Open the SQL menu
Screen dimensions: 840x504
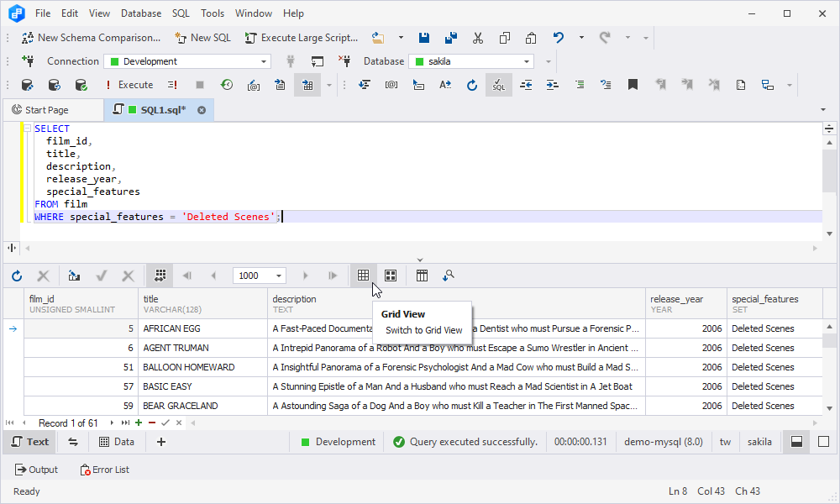pyautogui.click(x=181, y=13)
